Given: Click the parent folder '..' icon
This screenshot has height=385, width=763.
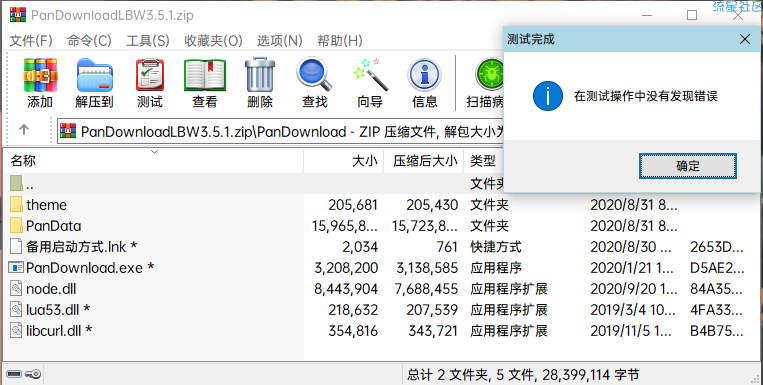Looking at the screenshot, I should [x=16, y=183].
